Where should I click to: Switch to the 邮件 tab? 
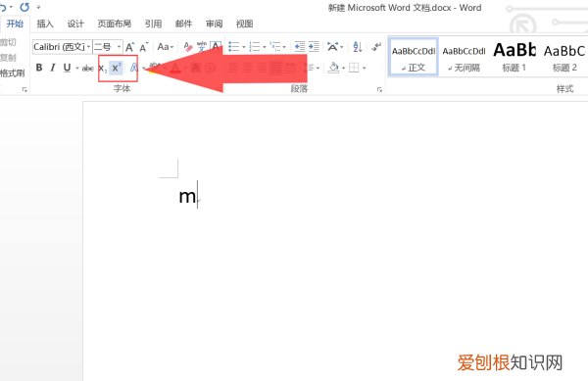click(184, 24)
